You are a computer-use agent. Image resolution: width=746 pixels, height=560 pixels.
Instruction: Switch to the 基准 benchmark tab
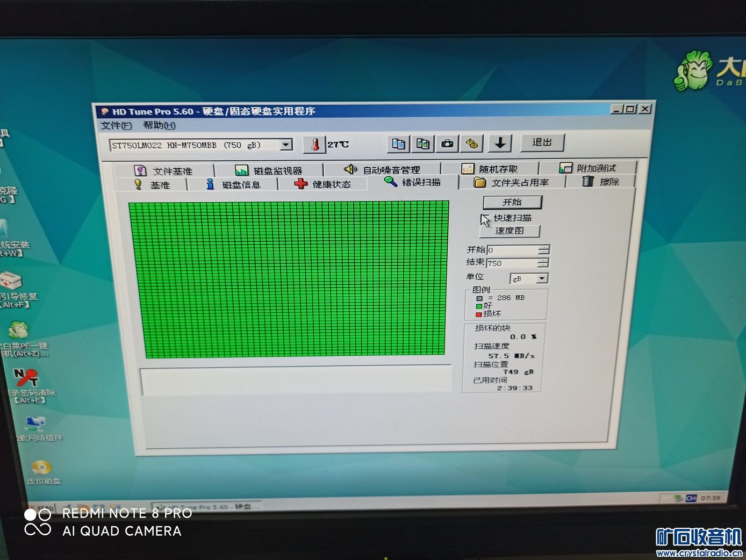click(152, 185)
